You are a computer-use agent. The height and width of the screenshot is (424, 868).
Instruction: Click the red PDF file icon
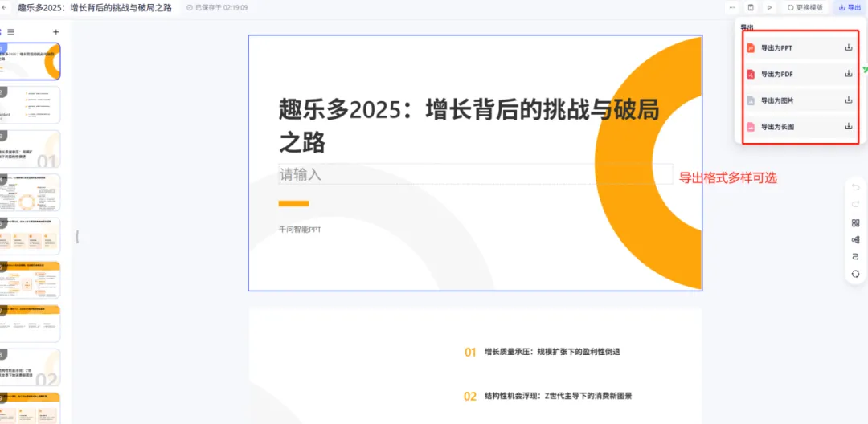751,74
